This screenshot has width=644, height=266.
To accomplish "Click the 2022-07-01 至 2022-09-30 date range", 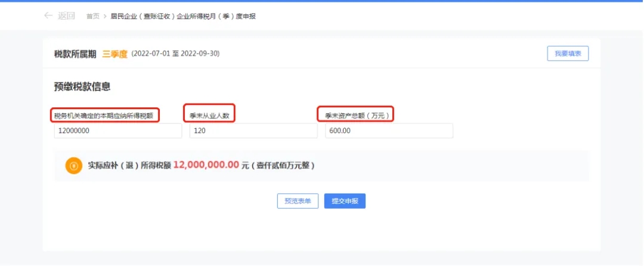I will tap(175, 54).
